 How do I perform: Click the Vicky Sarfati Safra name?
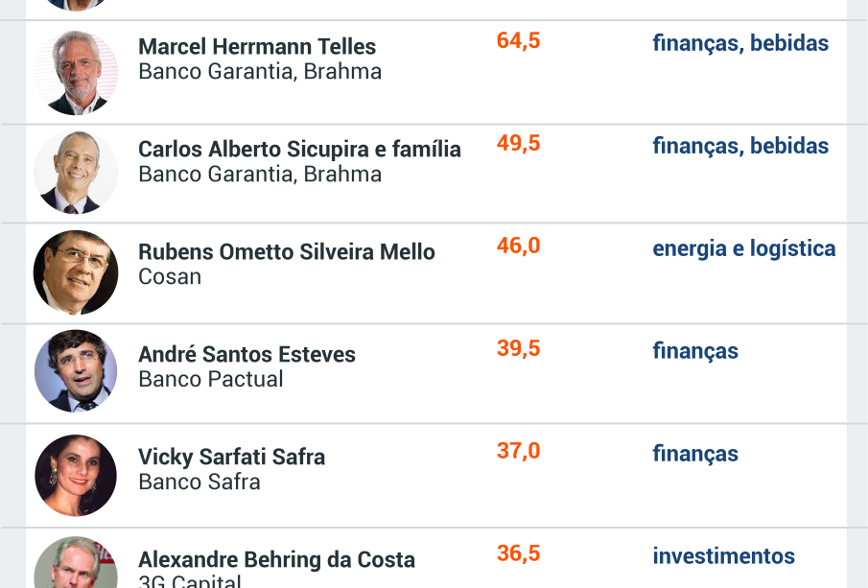(231, 457)
